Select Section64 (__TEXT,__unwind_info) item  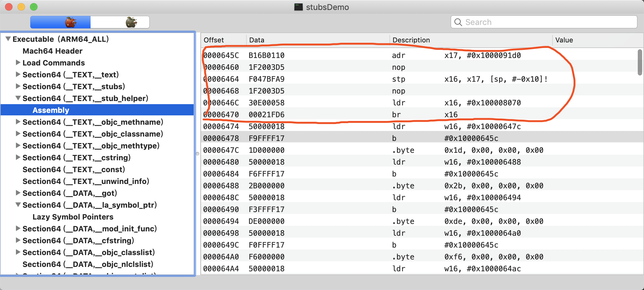click(x=86, y=181)
